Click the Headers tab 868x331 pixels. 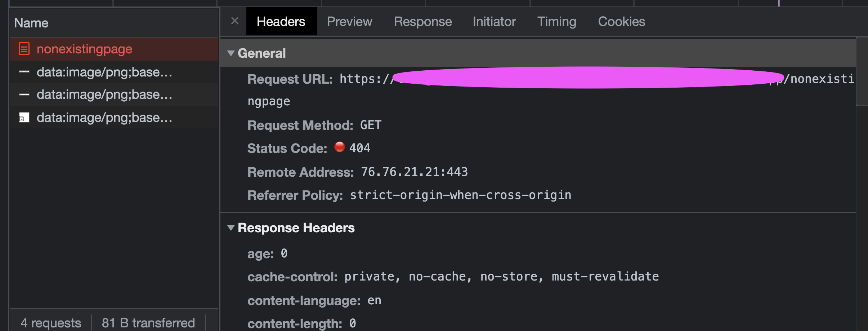281,21
